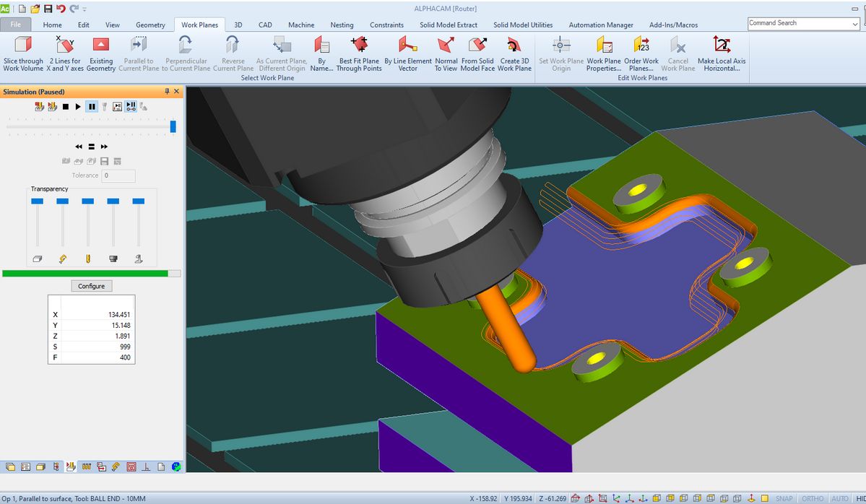This screenshot has width=866, height=504.
Task: Click By Line Element Vector icon
Action: coord(407,45)
